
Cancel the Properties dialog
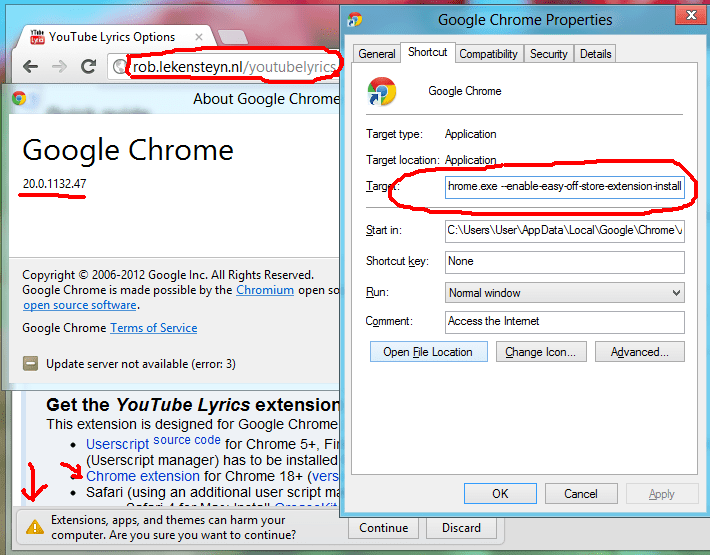click(x=581, y=493)
